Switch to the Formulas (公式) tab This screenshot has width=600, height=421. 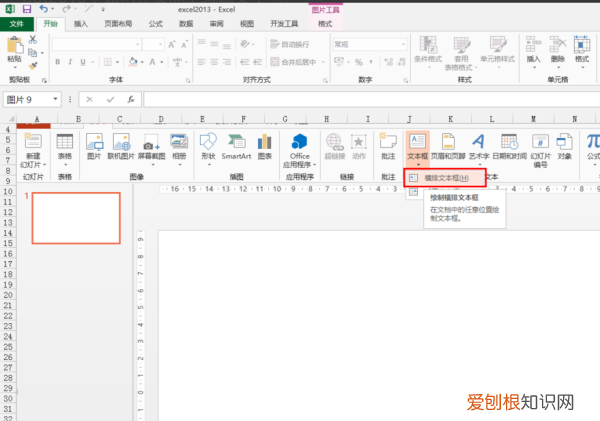[x=155, y=24]
